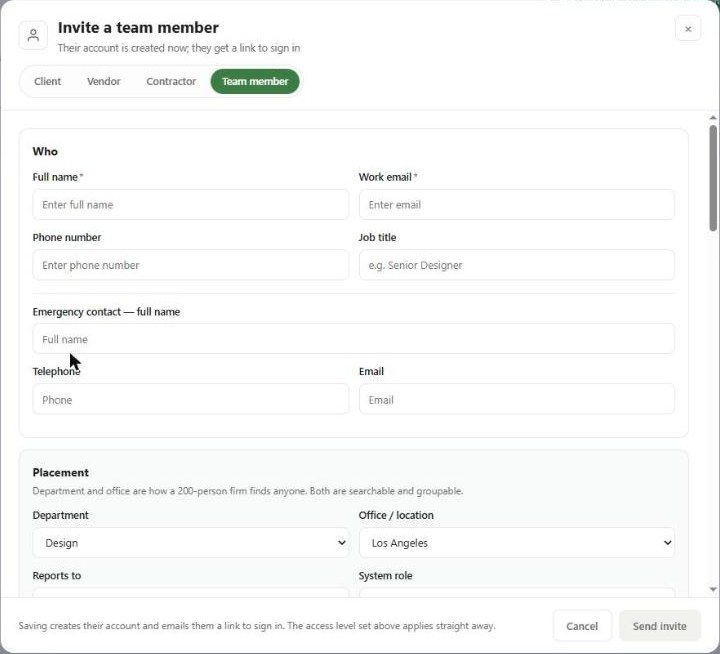This screenshot has width=720, height=654.
Task: Click the emergency contact Email field
Action: (x=517, y=399)
